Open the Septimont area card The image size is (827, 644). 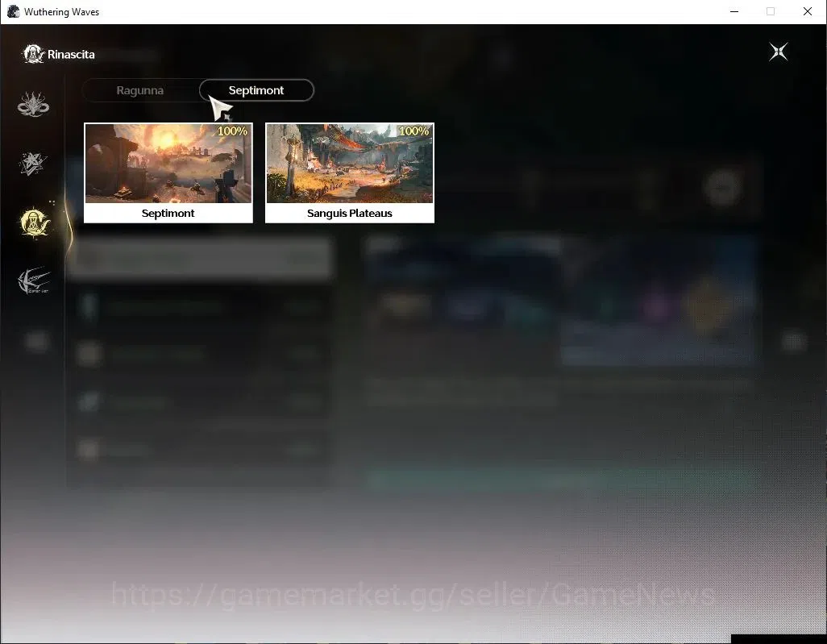(x=168, y=173)
